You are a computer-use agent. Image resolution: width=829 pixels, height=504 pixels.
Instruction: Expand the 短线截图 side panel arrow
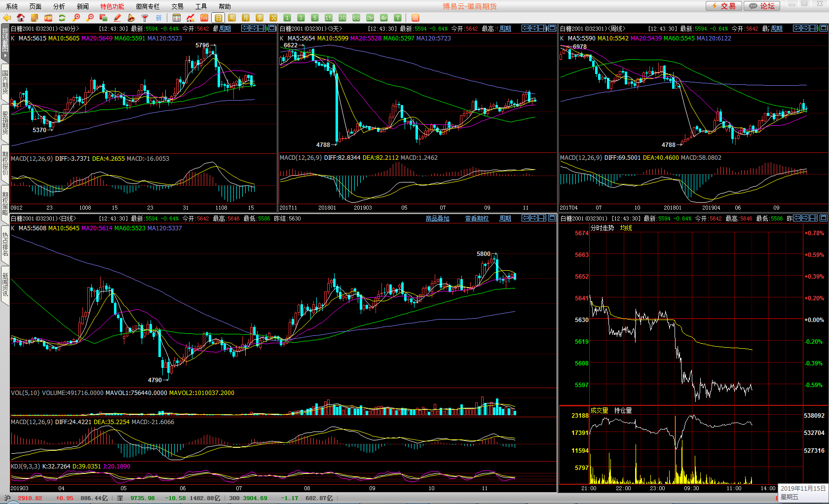5,56
